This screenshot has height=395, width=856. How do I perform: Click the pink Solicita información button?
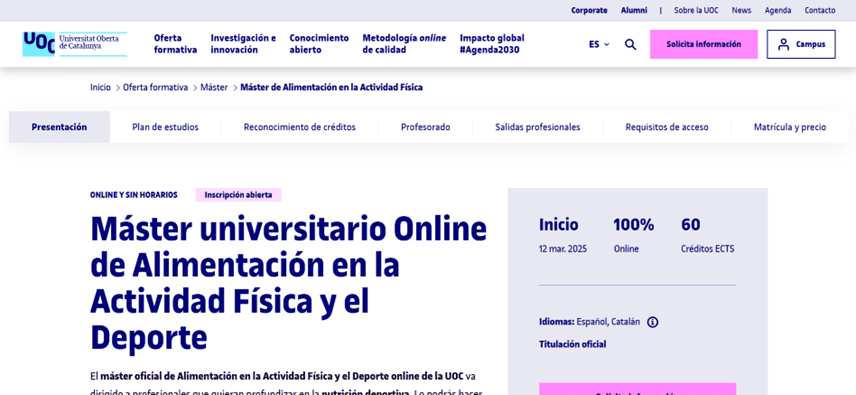tap(704, 44)
